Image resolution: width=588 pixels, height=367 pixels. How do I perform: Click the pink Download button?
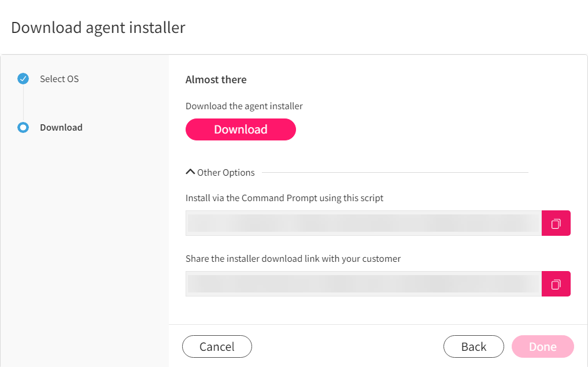241,129
